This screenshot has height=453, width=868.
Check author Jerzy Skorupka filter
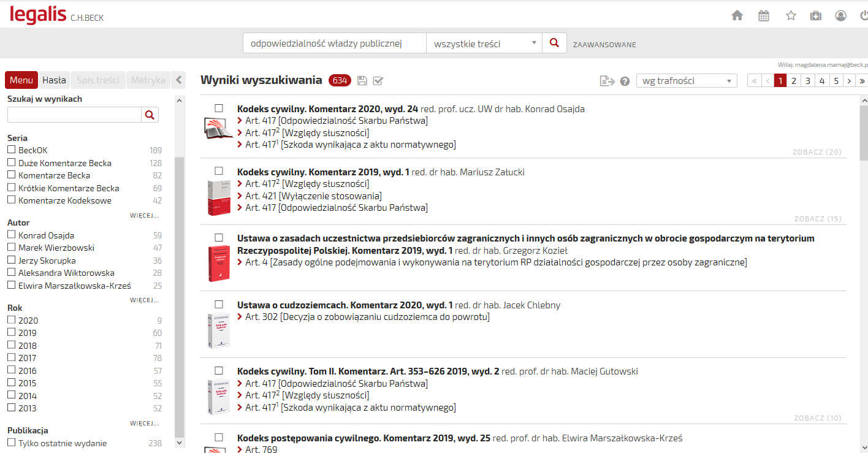click(11, 260)
